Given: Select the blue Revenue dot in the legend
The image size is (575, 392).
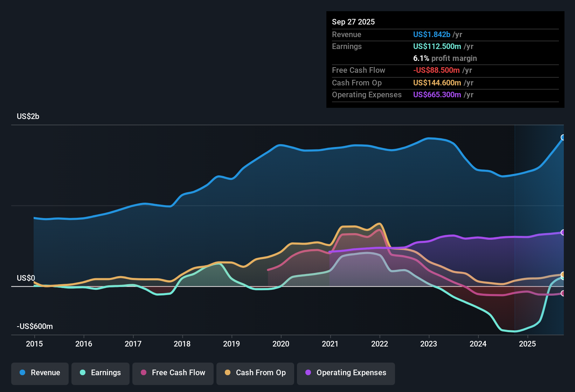Looking at the screenshot, I should [x=22, y=373].
